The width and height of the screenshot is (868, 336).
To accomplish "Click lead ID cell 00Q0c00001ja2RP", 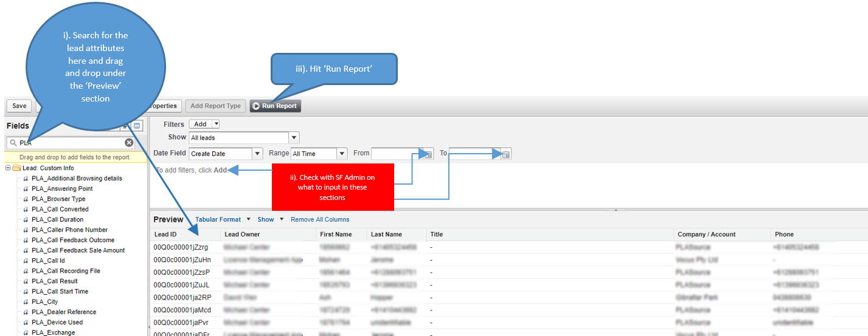I will [182, 298].
